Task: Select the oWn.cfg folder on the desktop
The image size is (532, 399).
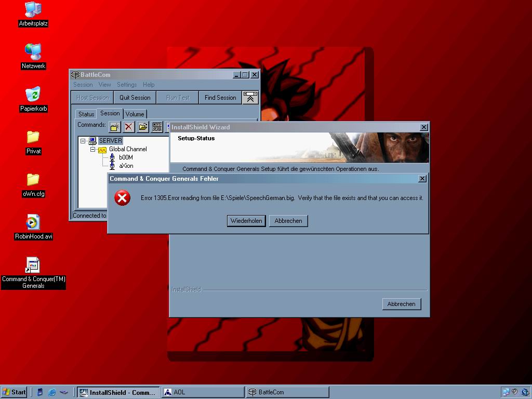Action: tap(33, 179)
